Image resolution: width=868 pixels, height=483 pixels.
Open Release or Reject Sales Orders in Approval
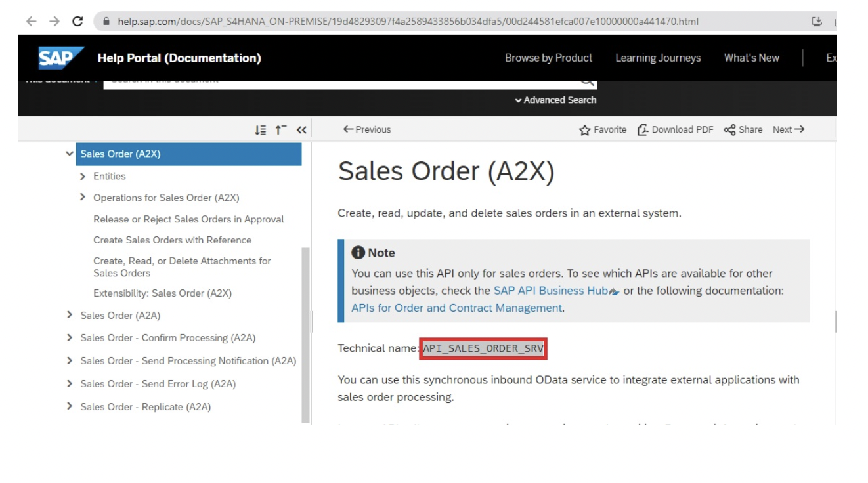point(188,219)
